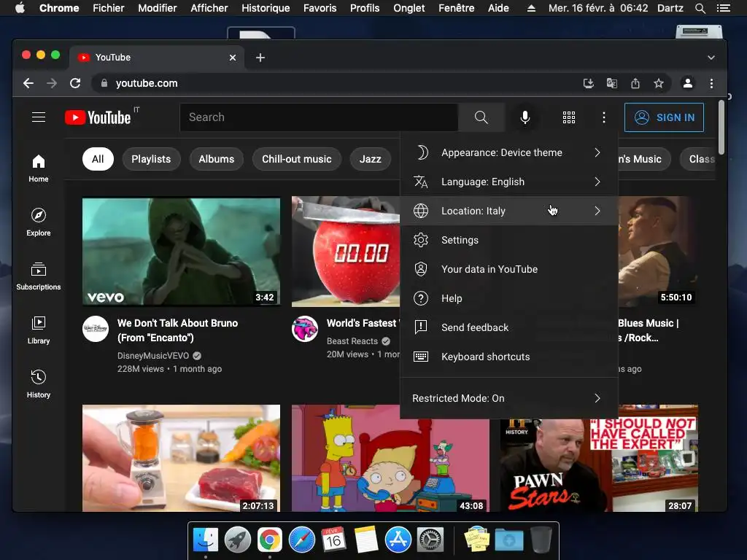747x560 pixels.
Task: Select Keyboard shortcuts entry
Action: tap(508, 356)
